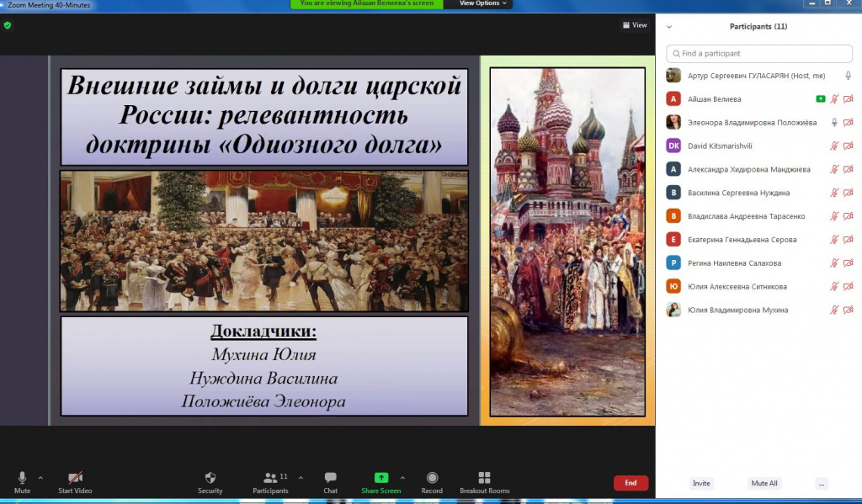Expand Share Screen options arrow
This screenshot has width=862, height=504.
point(402,478)
